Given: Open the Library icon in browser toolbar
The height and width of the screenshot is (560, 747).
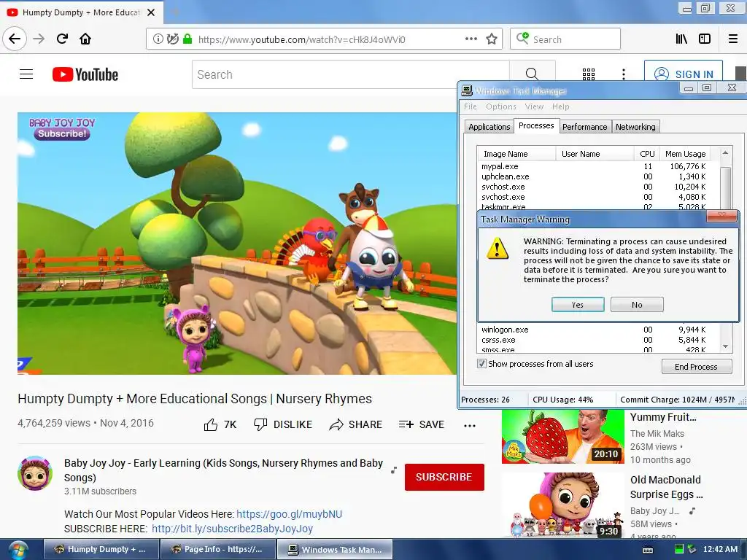Looking at the screenshot, I should tap(681, 39).
